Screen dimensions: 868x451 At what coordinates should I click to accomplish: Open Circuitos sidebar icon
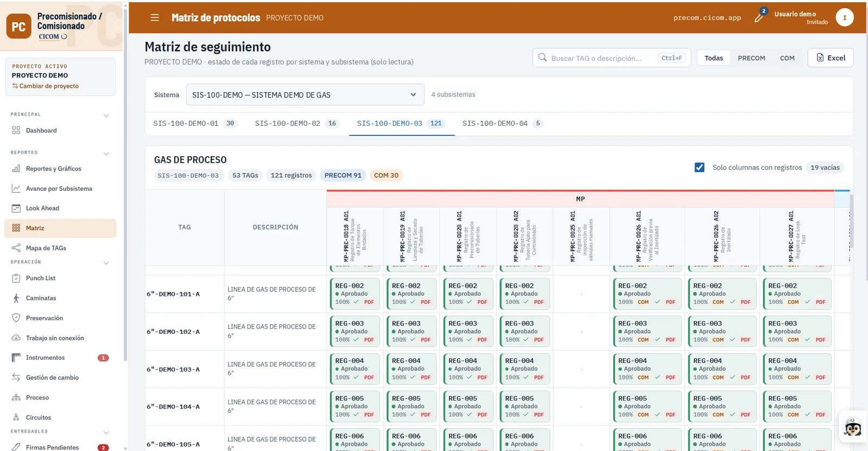click(16, 417)
